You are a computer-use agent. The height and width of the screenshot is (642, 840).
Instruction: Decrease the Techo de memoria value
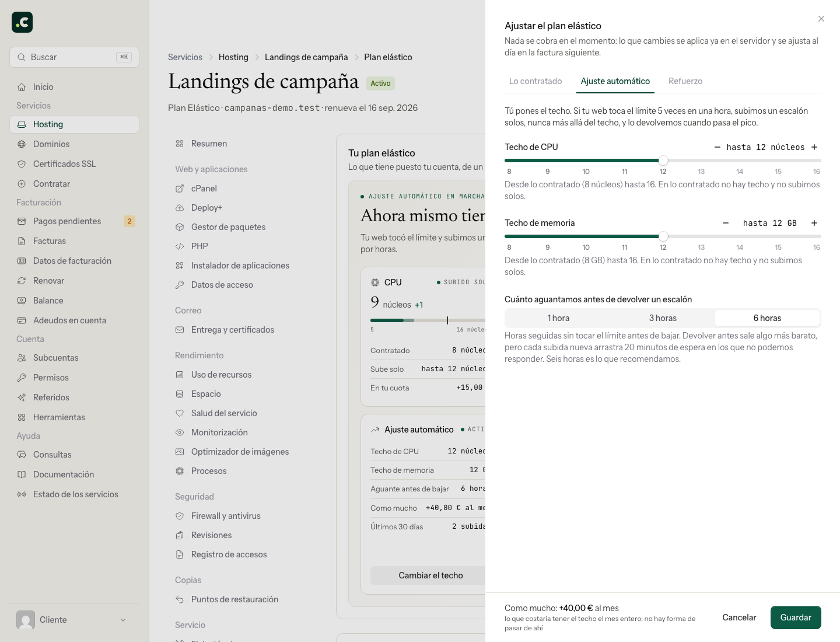coord(726,223)
